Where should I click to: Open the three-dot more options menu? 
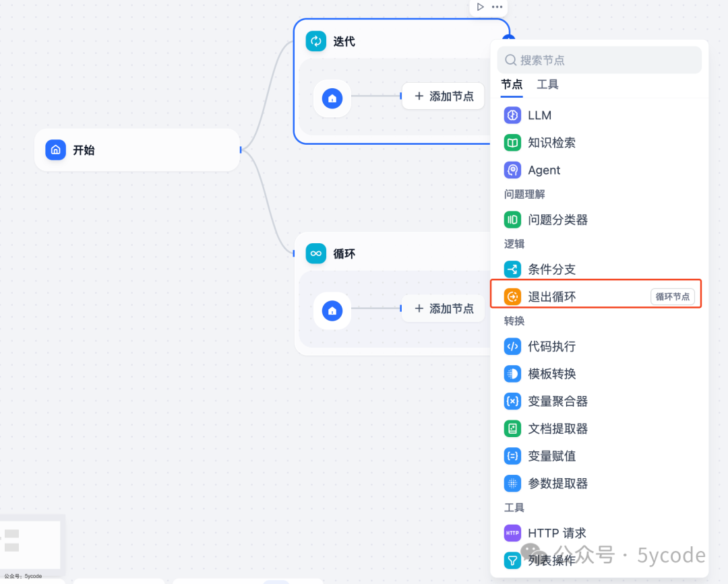[497, 7]
